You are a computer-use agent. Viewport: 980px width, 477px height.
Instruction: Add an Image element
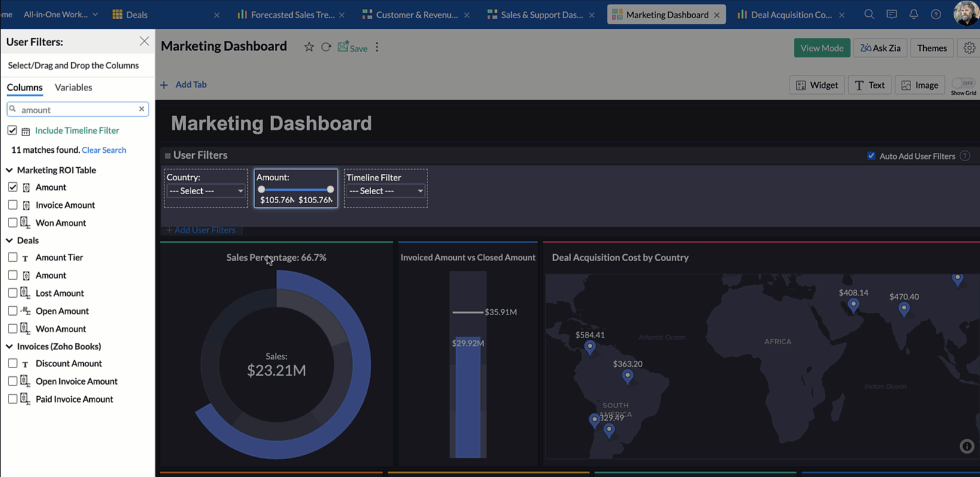click(920, 85)
